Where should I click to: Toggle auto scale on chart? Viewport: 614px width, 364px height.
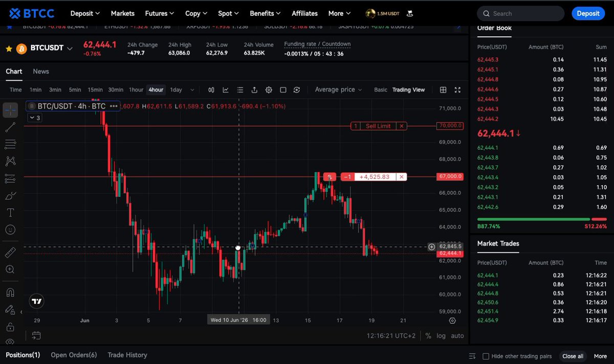click(x=457, y=336)
